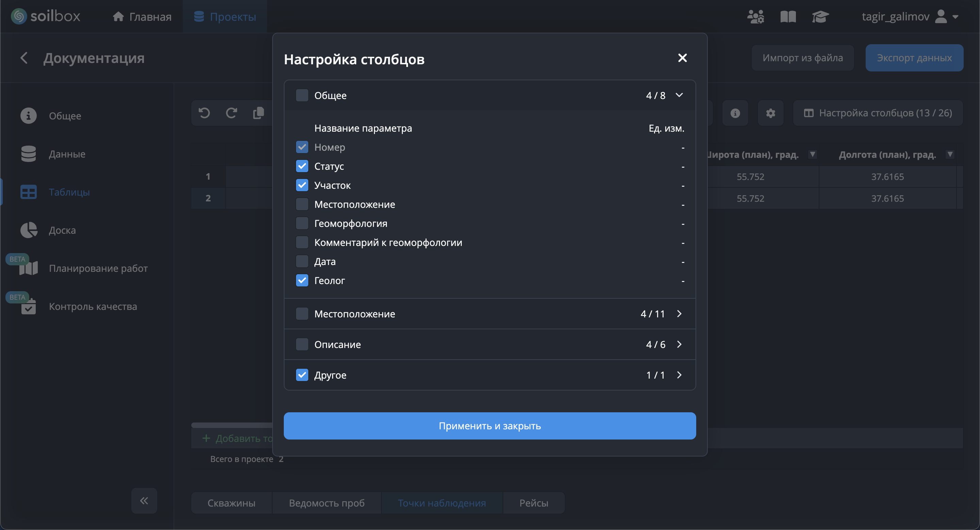Collapse the sidebar with double-chevron button
The height and width of the screenshot is (530, 980).
coord(144,501)
